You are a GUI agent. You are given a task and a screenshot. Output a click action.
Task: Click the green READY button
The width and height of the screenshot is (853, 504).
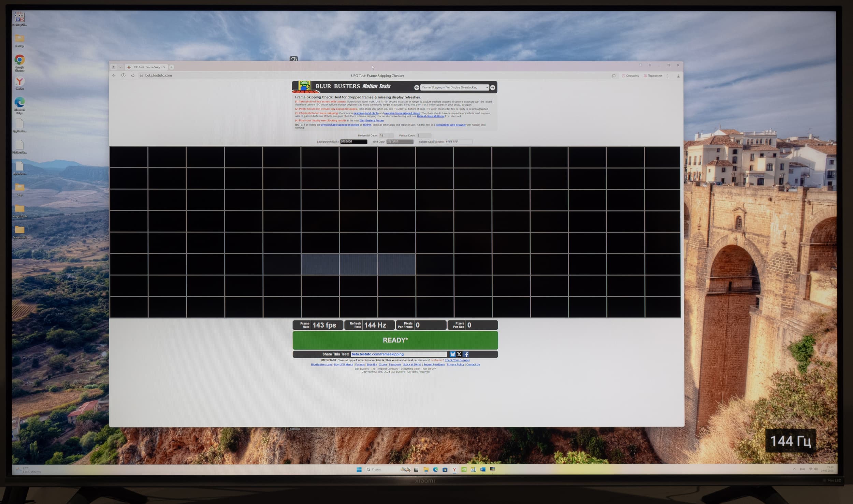click(x=395, y=340)
